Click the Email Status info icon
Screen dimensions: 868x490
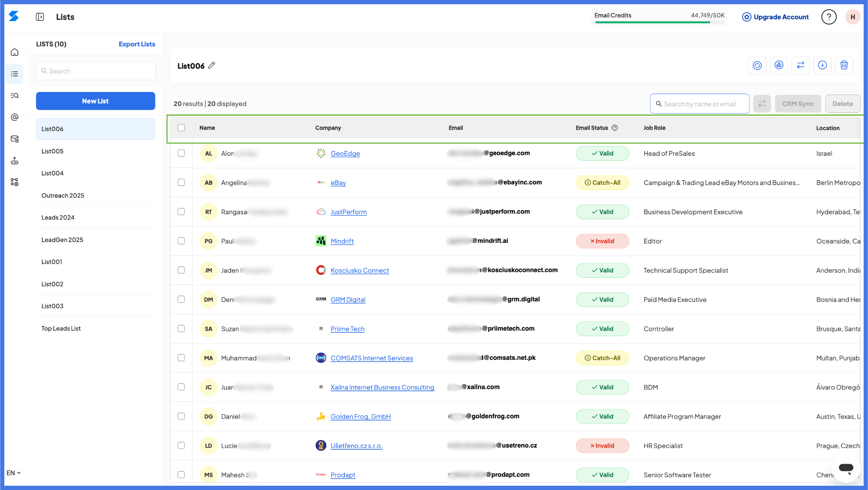tap(615, 128)
